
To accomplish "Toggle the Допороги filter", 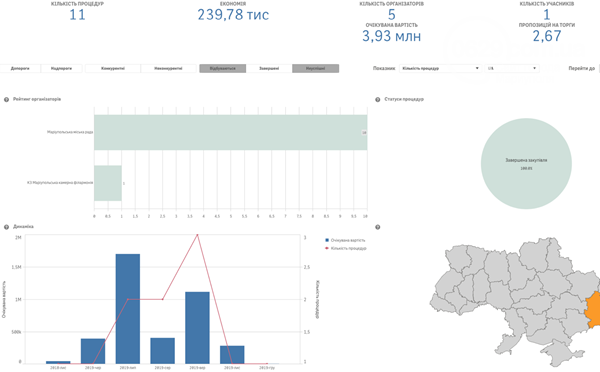I will (x=20, y=69).
